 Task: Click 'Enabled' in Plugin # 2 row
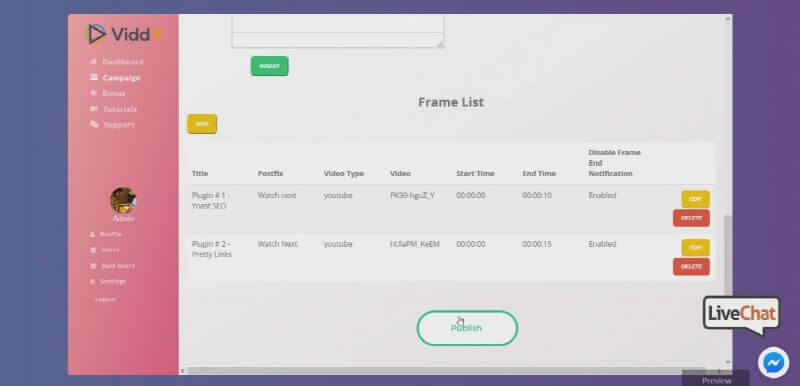point(602,244)
